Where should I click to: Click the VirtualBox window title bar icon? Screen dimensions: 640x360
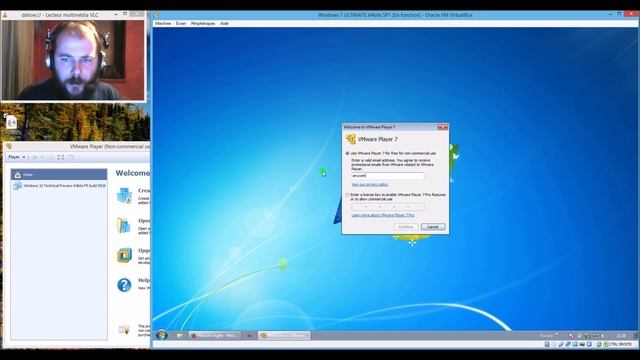156,15
